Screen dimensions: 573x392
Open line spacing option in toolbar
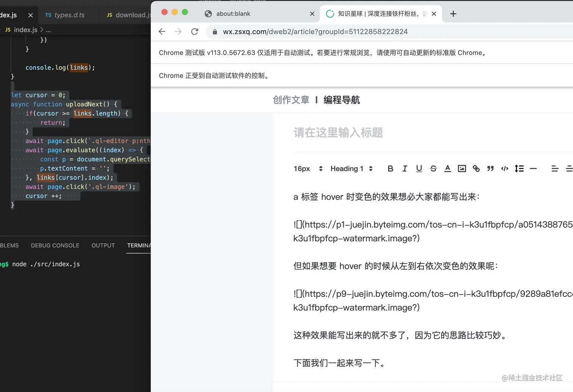tap(519, 169)
